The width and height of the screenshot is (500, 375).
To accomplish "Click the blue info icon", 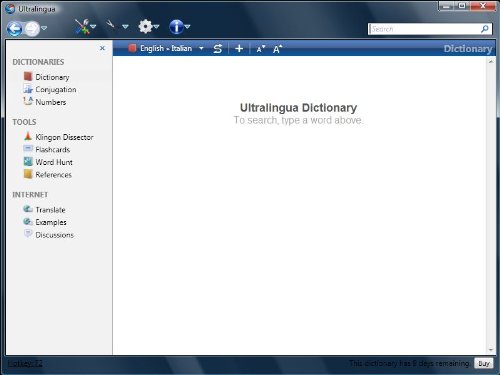I will pos(176,27).
